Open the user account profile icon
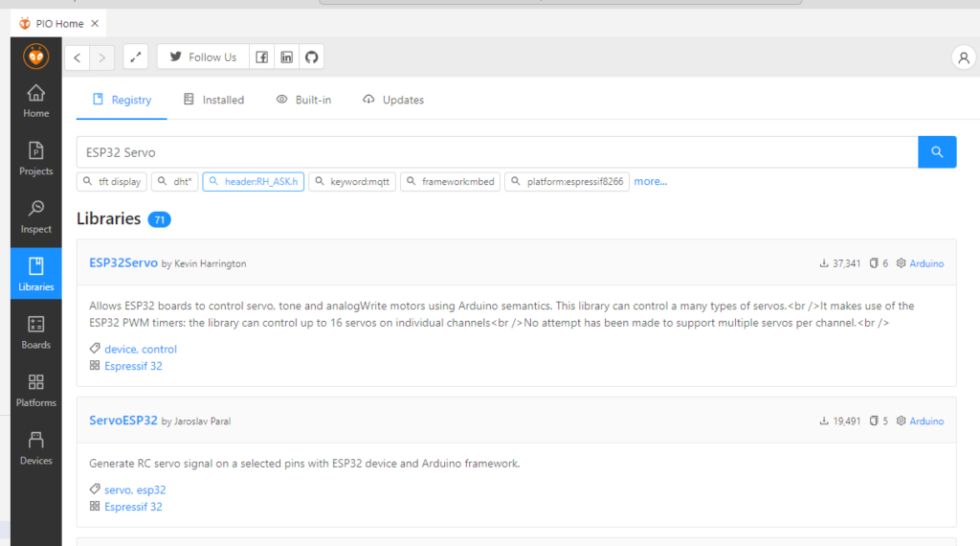The width and height of the screenshot is (980, 546). [963, 57]
